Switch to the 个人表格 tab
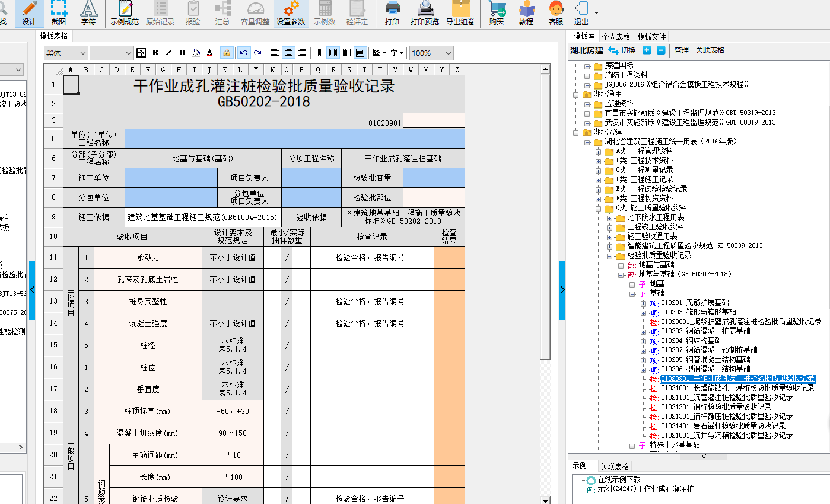This screenshot has width=830, height=504. tap(616, 37)
